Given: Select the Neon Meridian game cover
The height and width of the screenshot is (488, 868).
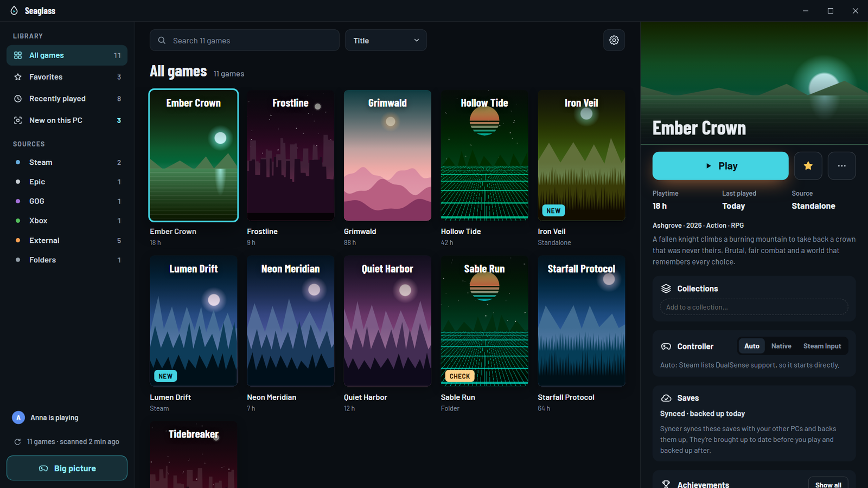Looking at the screenshot, I should [290, 321].
